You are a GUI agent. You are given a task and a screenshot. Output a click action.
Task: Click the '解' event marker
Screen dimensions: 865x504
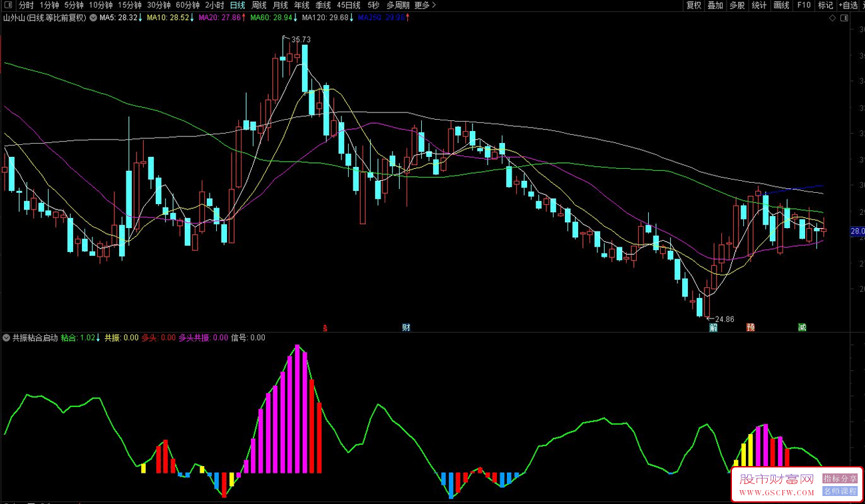tap(713, 327)
